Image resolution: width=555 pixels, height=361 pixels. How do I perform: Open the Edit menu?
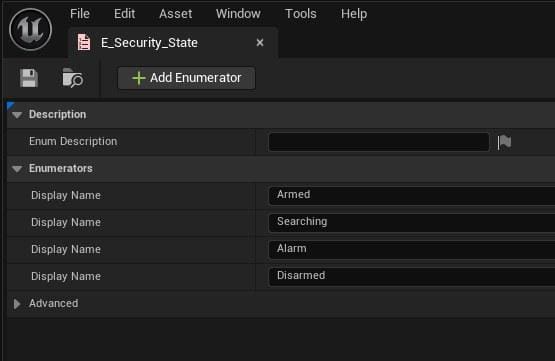click(124, 14)
